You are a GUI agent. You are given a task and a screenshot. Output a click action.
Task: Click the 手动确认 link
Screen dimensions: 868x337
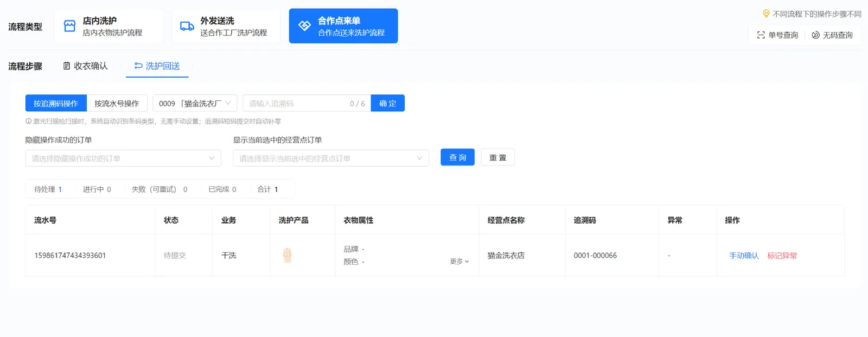click(x=744, y=256)
